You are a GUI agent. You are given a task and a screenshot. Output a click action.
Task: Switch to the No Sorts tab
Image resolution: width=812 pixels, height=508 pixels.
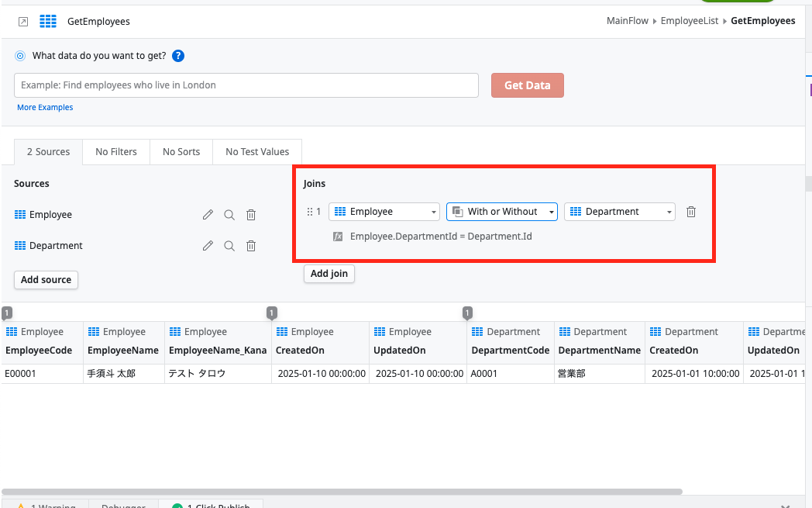[181, 152]
